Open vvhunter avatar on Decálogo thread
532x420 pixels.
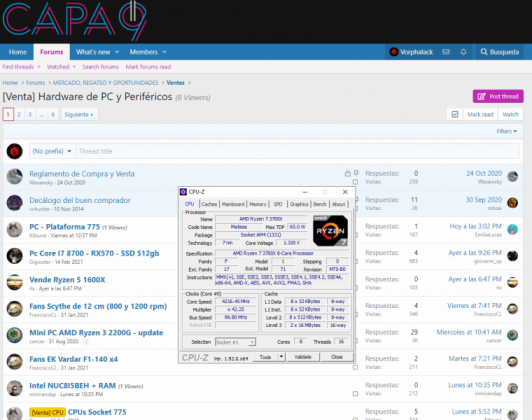tap(15, 203)
